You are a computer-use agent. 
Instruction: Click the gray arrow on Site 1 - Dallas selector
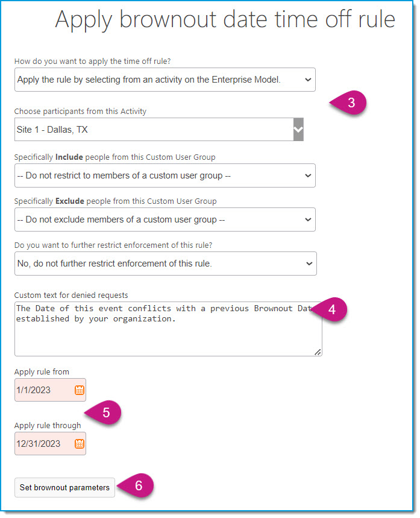298,129
